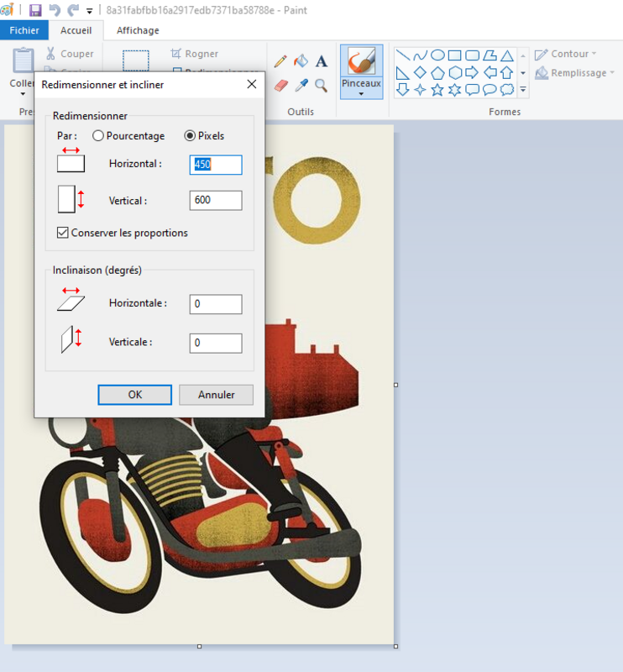Click the canvas right-middle resize handle
The image size is (623, 672).
tap(396, 385)
